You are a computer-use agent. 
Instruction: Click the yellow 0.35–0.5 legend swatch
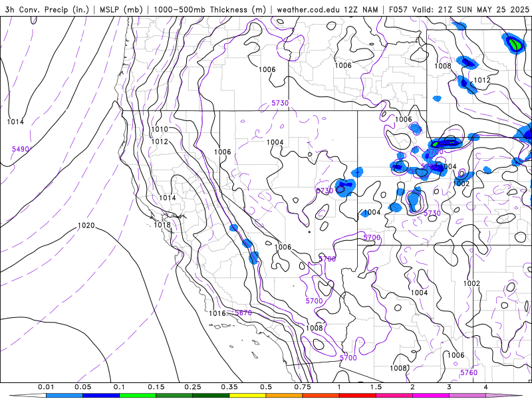[x=247, y=396]
